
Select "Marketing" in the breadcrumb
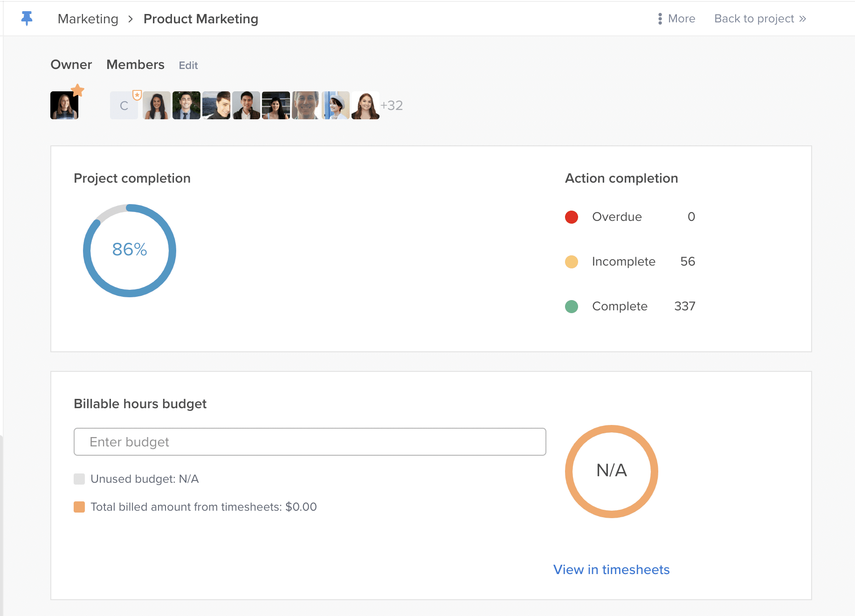[88, 19]
